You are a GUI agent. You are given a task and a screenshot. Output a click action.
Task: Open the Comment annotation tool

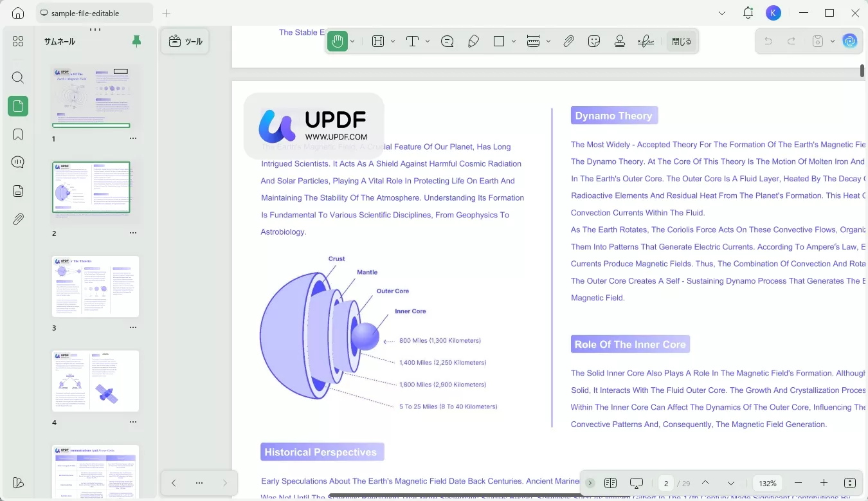447,41
